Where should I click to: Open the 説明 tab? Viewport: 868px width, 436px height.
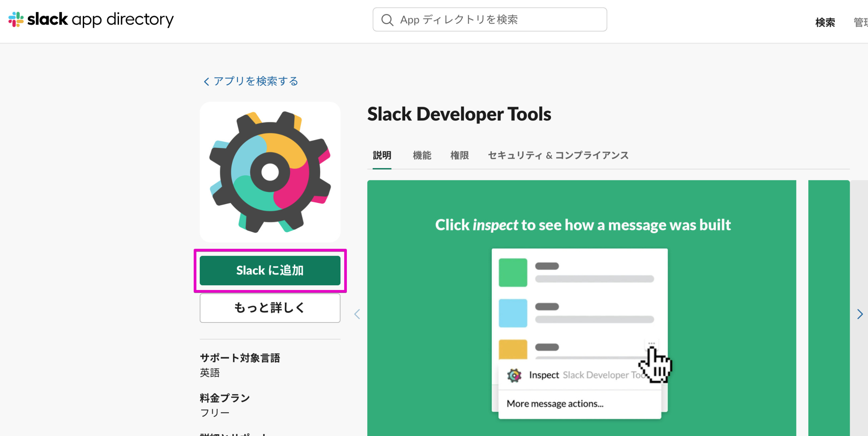click(382, 155)
